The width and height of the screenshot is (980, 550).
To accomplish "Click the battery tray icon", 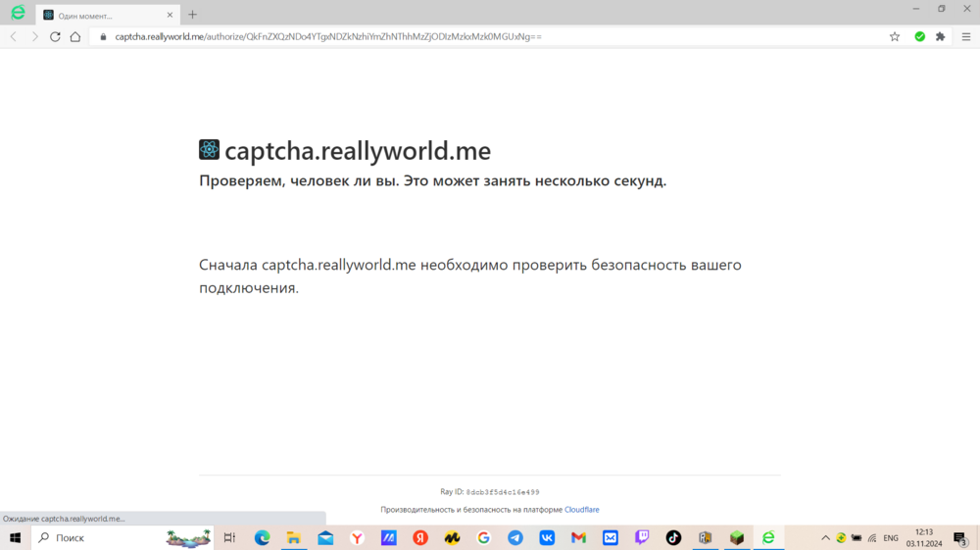I will pyautogui.click(x=857, y=537).
